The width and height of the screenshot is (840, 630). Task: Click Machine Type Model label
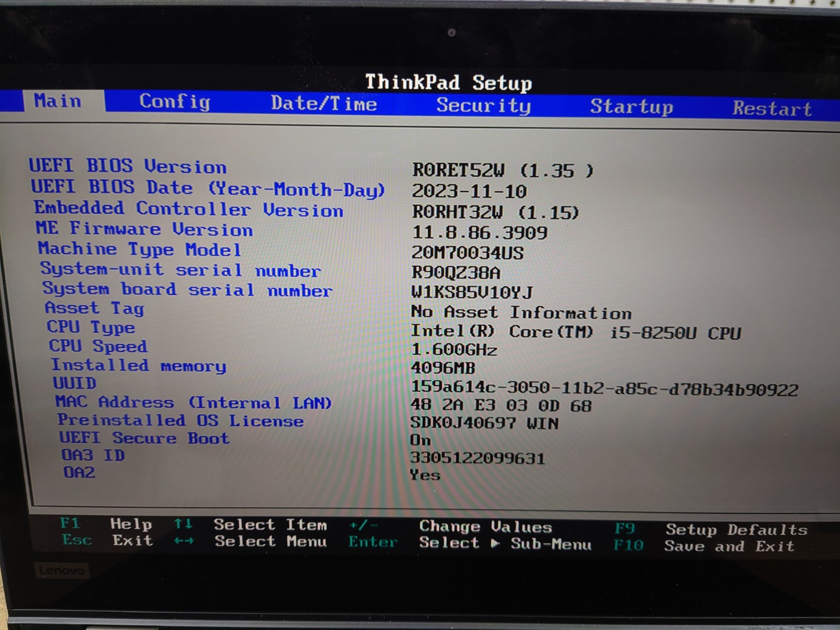(140, 249)
